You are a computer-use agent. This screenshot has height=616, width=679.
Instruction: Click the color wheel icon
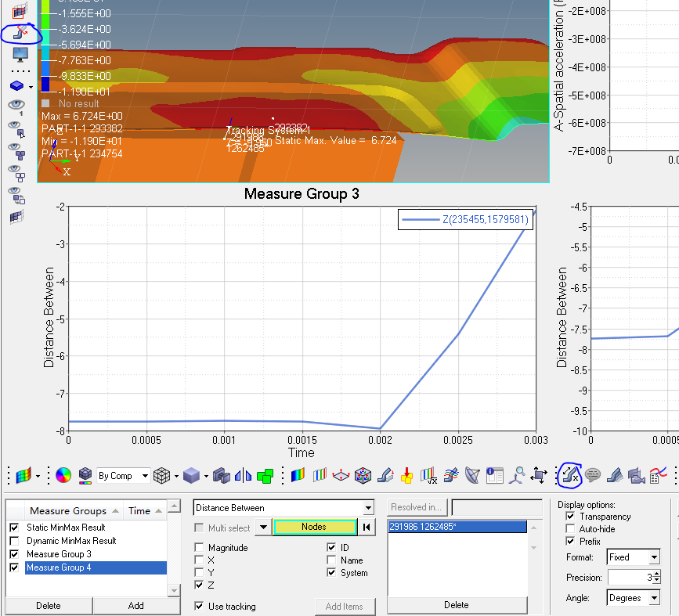click(63, 475)
